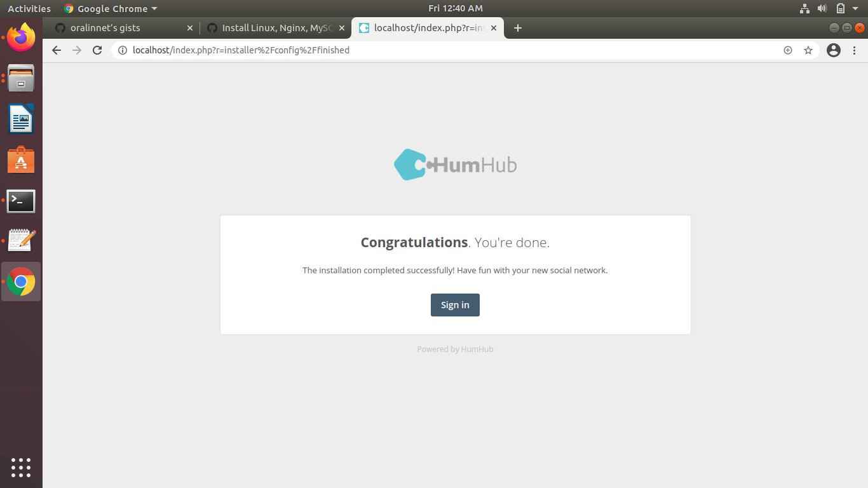Open LibreOffice Writer from dock
The width and height of the screenshot is (868, 488).
coord(21,119)
